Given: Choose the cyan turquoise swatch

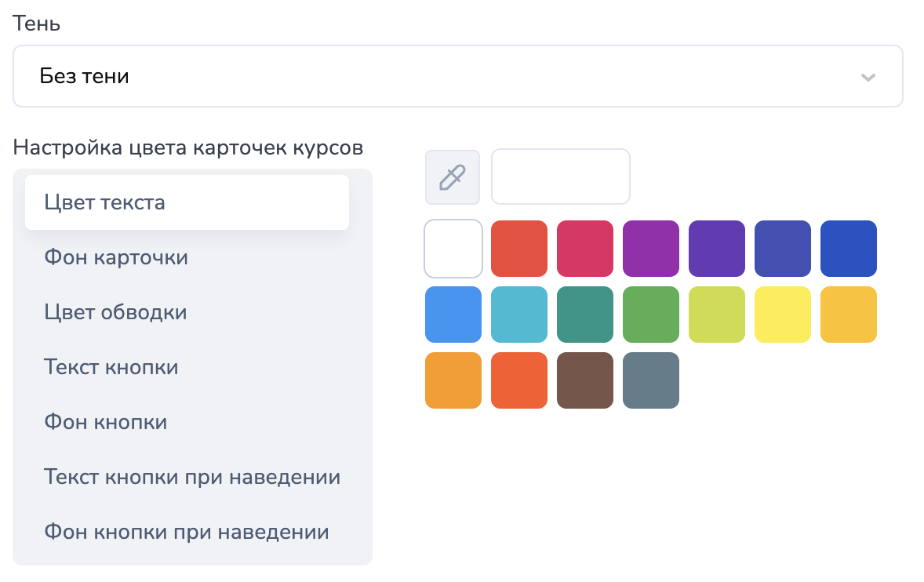Looking at the screenshot, I should [519, 315].
